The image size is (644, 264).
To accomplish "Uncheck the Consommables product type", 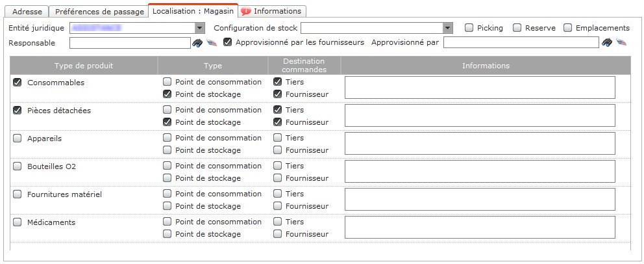I will (x=18, y=82).
